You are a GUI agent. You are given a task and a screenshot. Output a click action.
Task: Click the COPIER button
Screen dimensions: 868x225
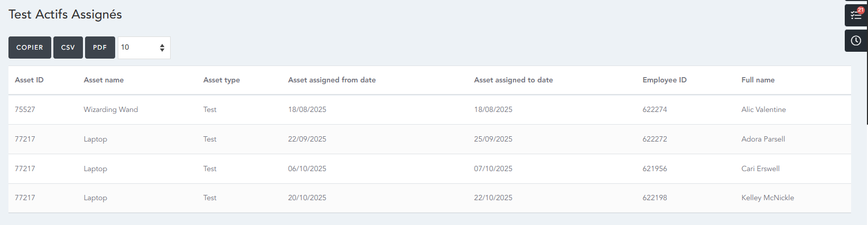[x=30, y=48]
